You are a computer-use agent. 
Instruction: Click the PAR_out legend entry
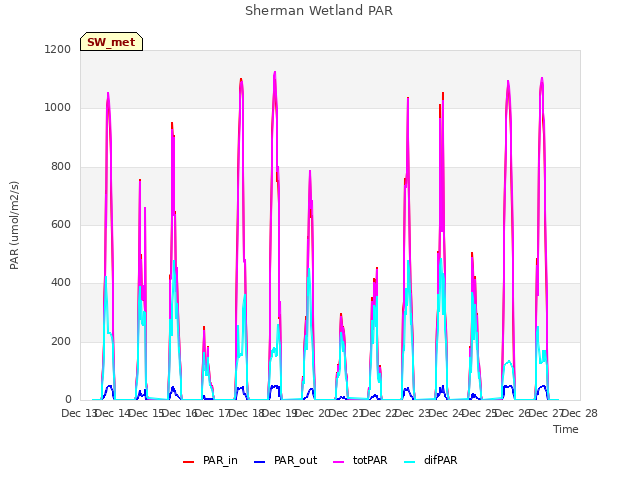tap(285, 460)
